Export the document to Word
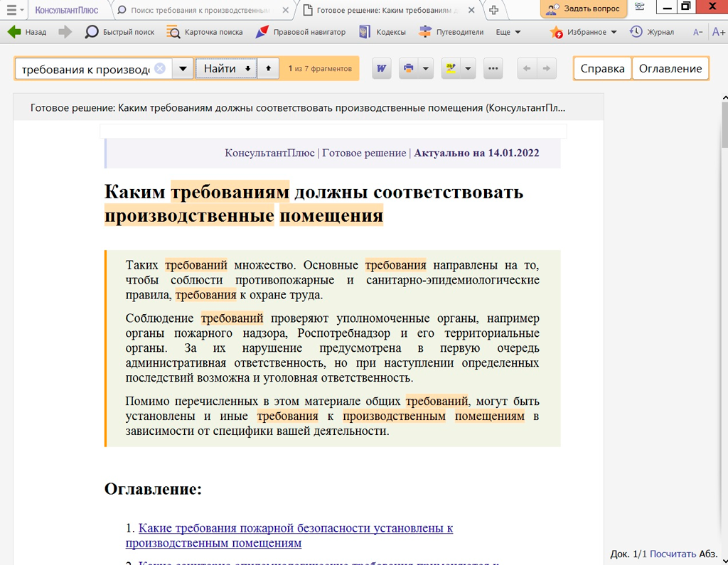The height and width of the screenshot is (565, 728). point(382,69)
